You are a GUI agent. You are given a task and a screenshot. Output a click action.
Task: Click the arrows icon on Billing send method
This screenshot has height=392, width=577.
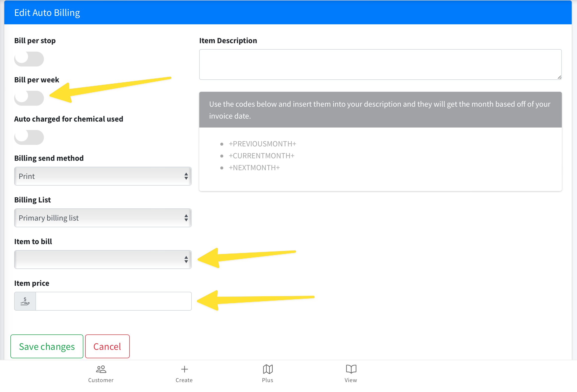[186, 176]
